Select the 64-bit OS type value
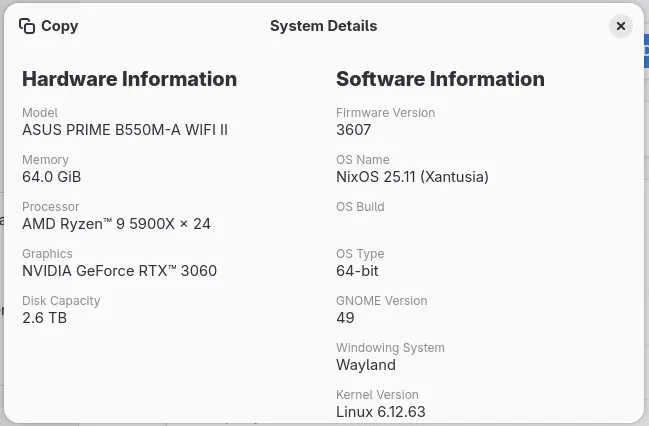 tap(357, 271)
